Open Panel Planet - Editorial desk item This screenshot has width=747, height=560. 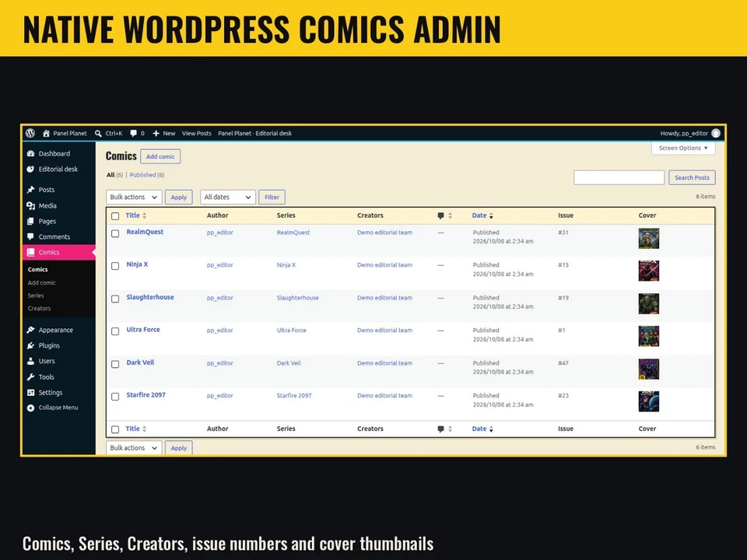[255, 133]
